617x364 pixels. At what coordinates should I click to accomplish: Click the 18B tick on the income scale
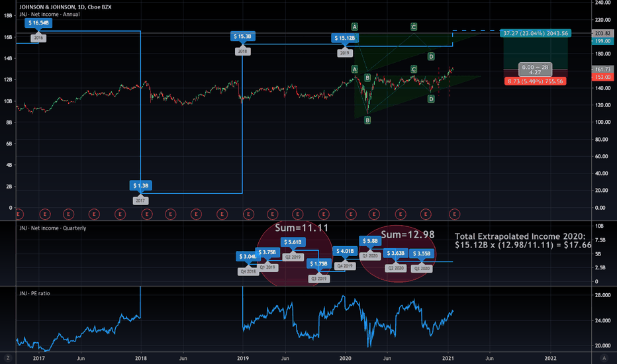[x=8, y=16]
